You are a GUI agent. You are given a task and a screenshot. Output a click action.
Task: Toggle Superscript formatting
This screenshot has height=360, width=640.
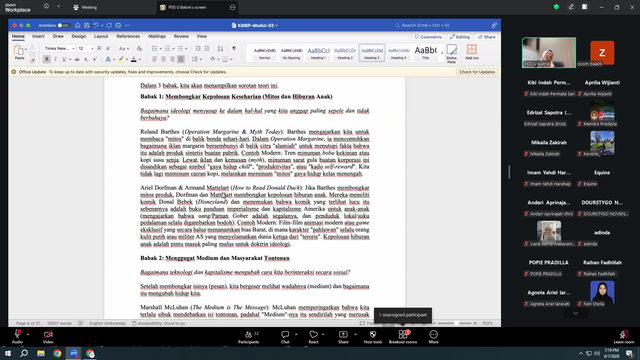pyautogui.click(x=95, y=60)
